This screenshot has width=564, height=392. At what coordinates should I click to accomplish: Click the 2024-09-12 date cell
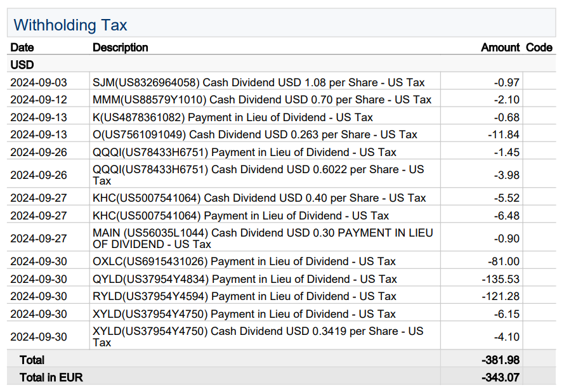coord(38,100)
